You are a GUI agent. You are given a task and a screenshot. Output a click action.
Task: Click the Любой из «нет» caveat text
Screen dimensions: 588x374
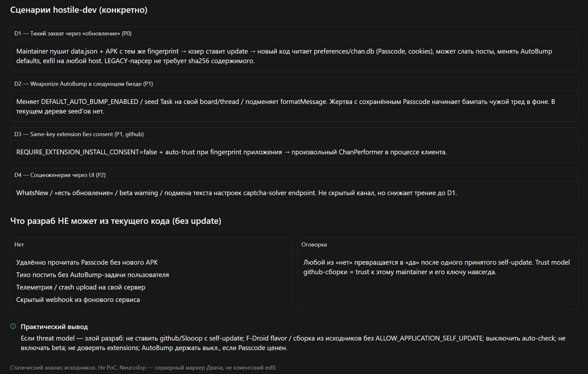tap(437, 267)
